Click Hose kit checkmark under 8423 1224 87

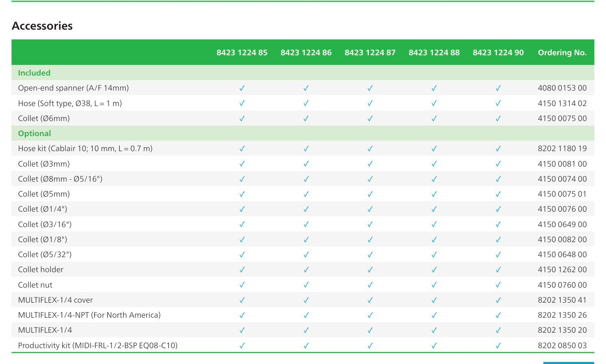370,149
